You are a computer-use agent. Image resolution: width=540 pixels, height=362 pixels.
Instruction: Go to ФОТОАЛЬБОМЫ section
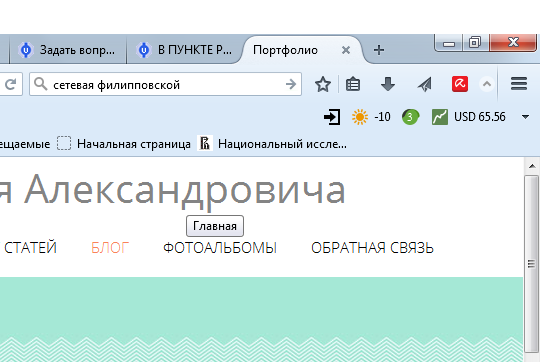coord(220,248)
